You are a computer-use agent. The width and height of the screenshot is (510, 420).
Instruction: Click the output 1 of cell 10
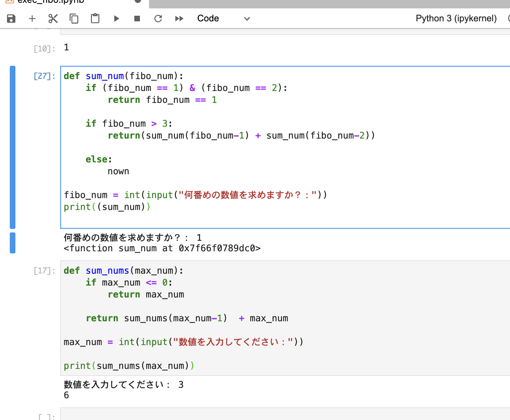coord(66,47)
